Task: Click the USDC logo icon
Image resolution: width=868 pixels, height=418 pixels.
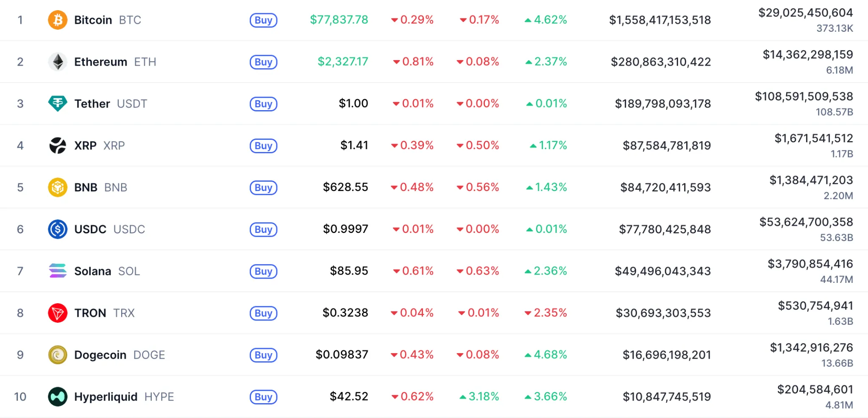Action: (58, 229)
